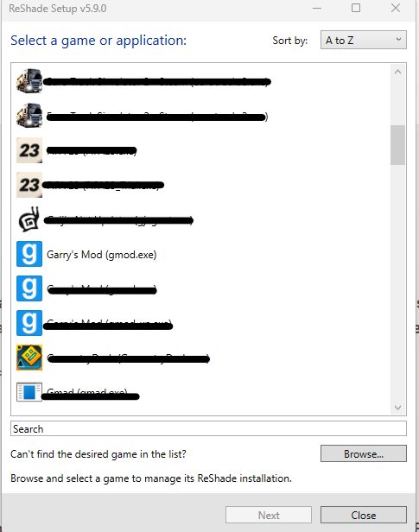The height and width of the screenshot is (532, 419).
Task: Click the list's scroll up arrow
Action: tap(398, 72)
